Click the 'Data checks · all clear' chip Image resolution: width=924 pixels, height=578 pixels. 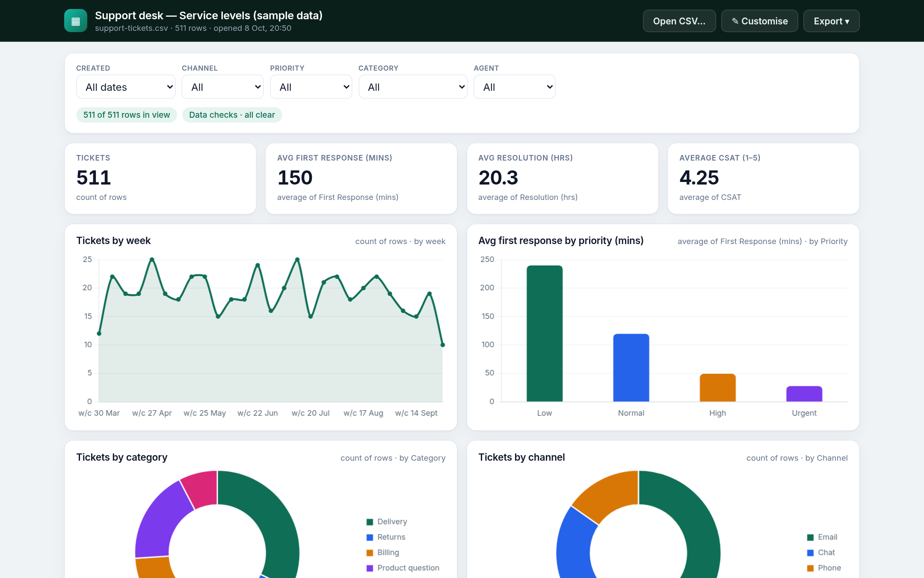[x=232, y=115]
